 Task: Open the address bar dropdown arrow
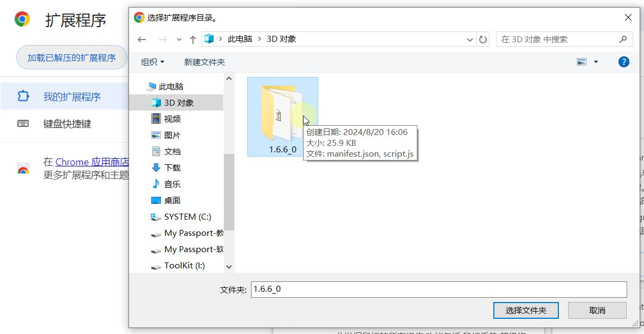tap(469, 38)
